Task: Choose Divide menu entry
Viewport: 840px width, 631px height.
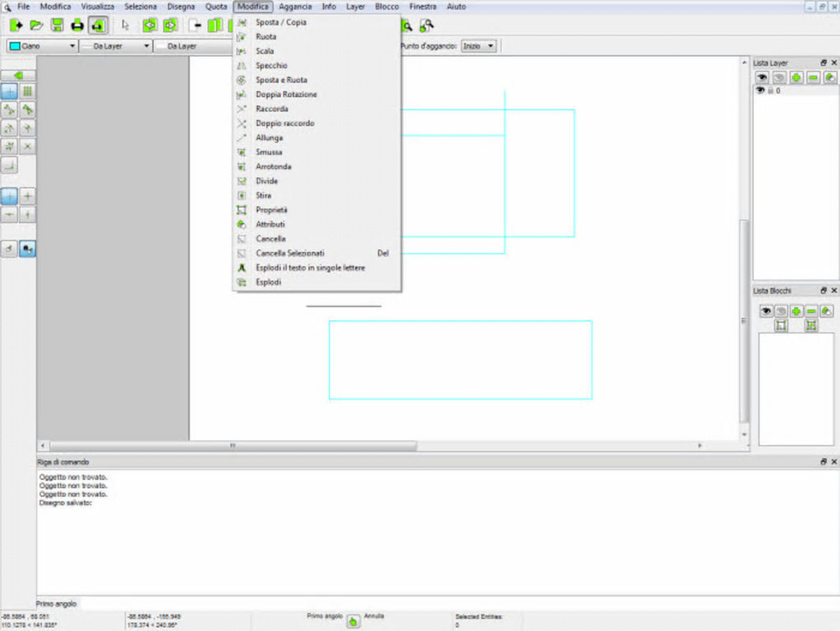Action: (x=316, y=181)
